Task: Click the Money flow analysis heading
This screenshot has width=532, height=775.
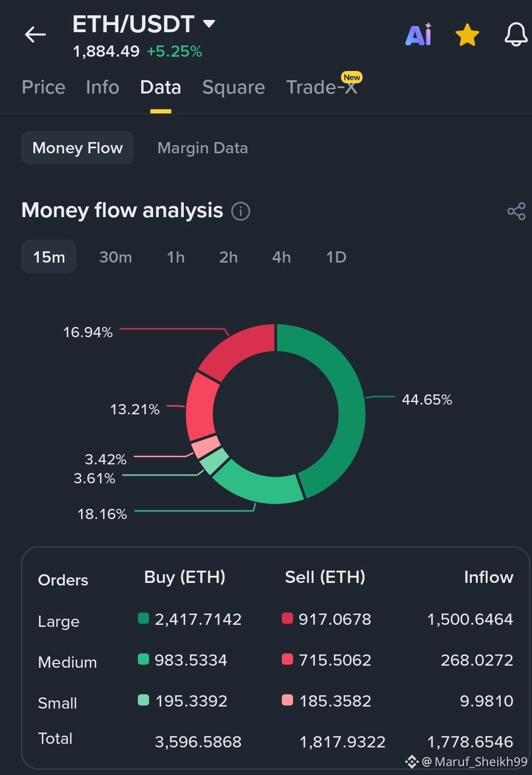Action: pyautogui.click(x=123, y=210)
